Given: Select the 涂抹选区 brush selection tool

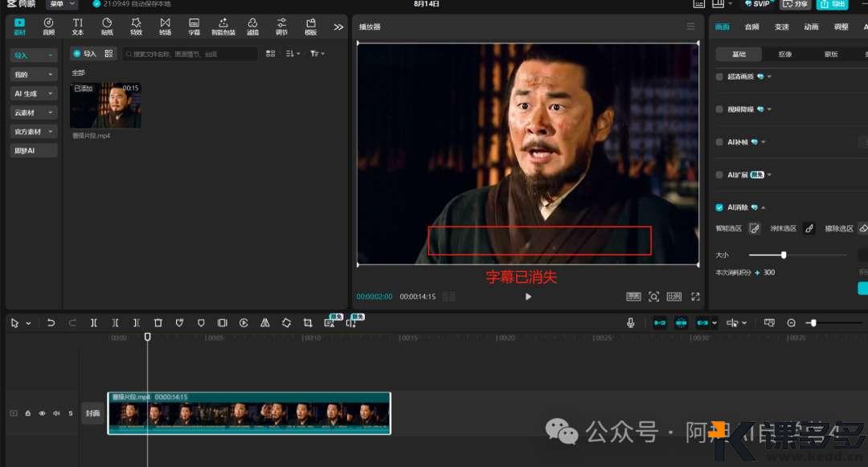Looking at the screenshot, I should coord(809,228).
